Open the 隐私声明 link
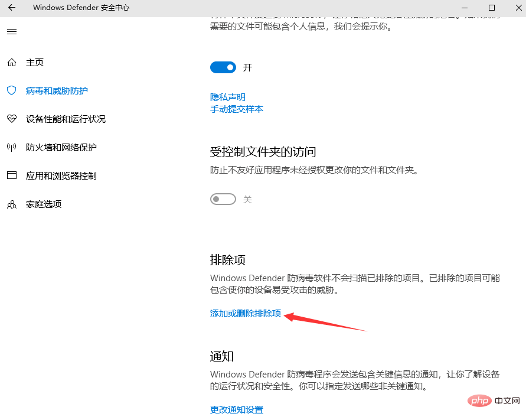Screen dimensions: 526x420 tap(228, 97)
